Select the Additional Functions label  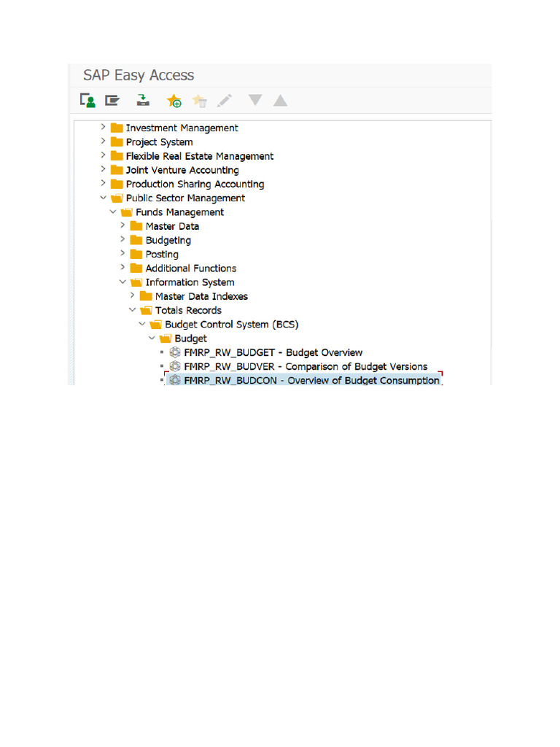point(191,268)
